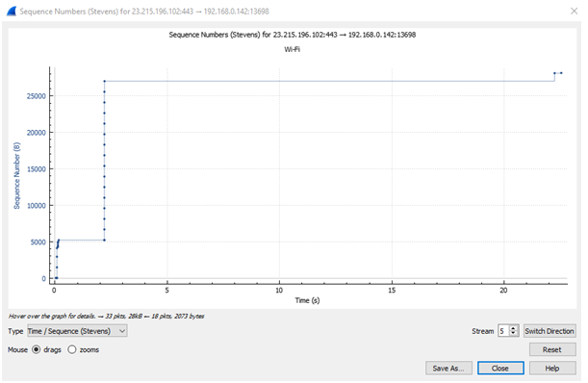Click the Sequence Number (B) axis label

click(16, 175)
